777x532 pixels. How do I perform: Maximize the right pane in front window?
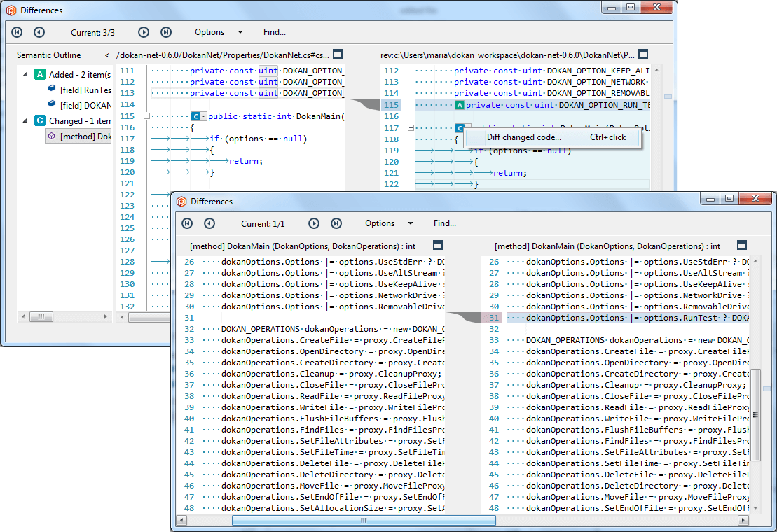click(742, 245)
